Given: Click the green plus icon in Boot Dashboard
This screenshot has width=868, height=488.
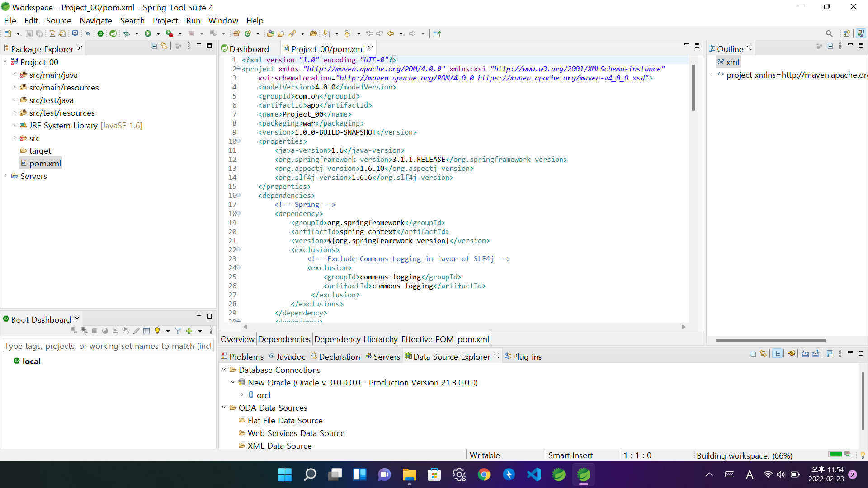Looking at the screenshot, I should pyautogui.click(x=189, y=331).
